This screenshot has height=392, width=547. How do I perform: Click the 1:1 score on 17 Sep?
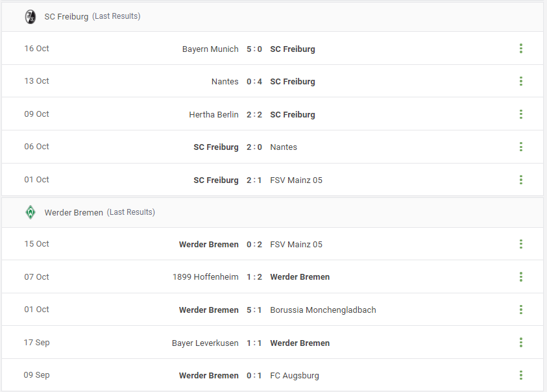click(254, 343)
